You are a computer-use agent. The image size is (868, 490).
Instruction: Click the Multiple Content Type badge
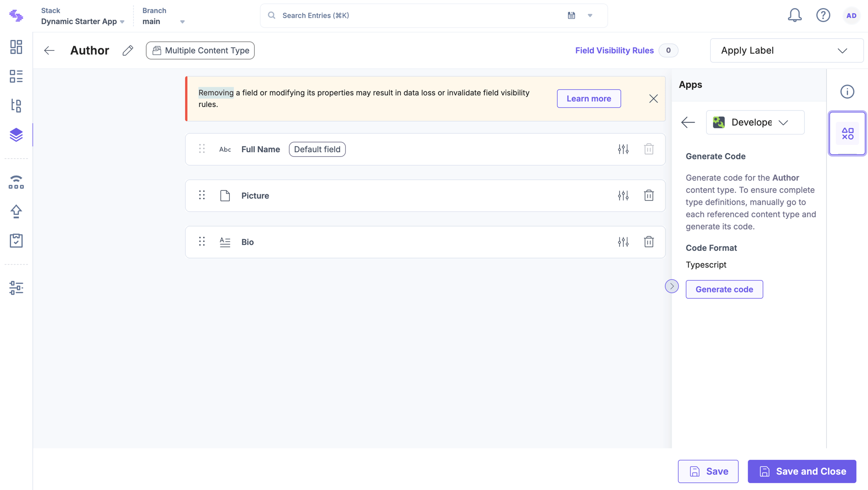[x=200, y=50]
